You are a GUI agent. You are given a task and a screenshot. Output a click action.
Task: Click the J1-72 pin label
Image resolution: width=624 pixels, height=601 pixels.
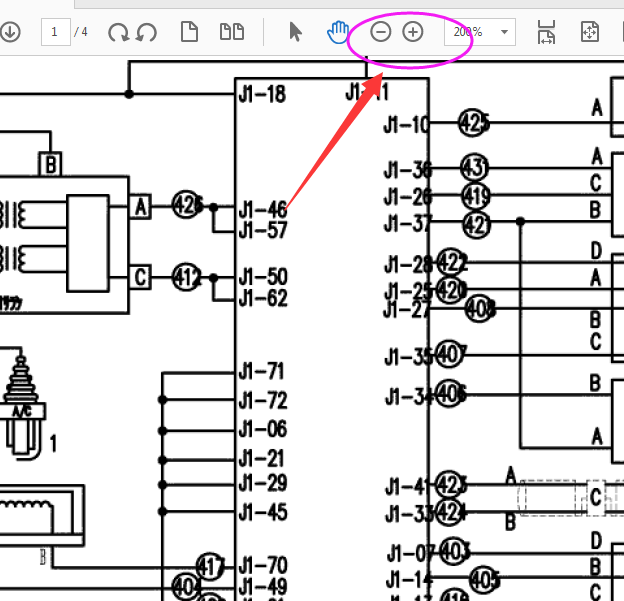[x=263, y=400]
